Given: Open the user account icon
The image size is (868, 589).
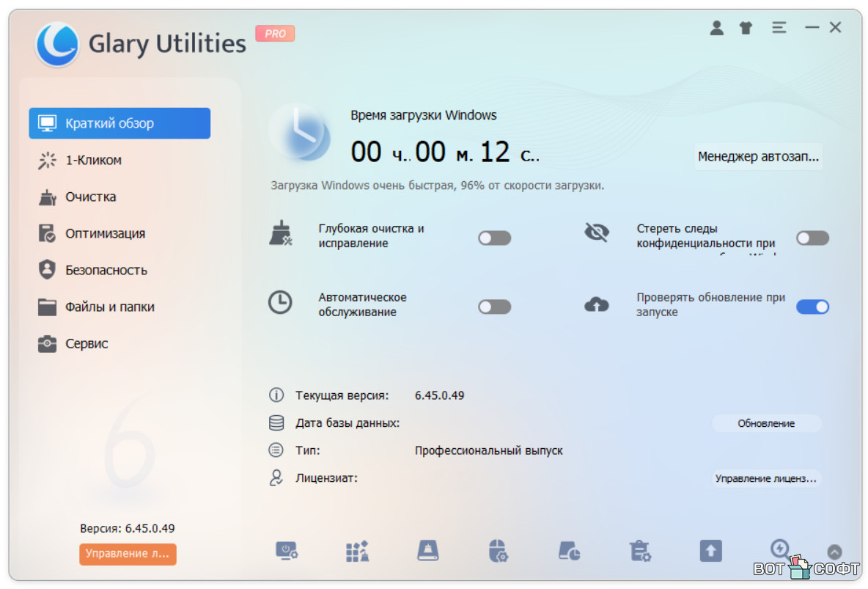Looking at the screenshot, I should pos(716,28).
